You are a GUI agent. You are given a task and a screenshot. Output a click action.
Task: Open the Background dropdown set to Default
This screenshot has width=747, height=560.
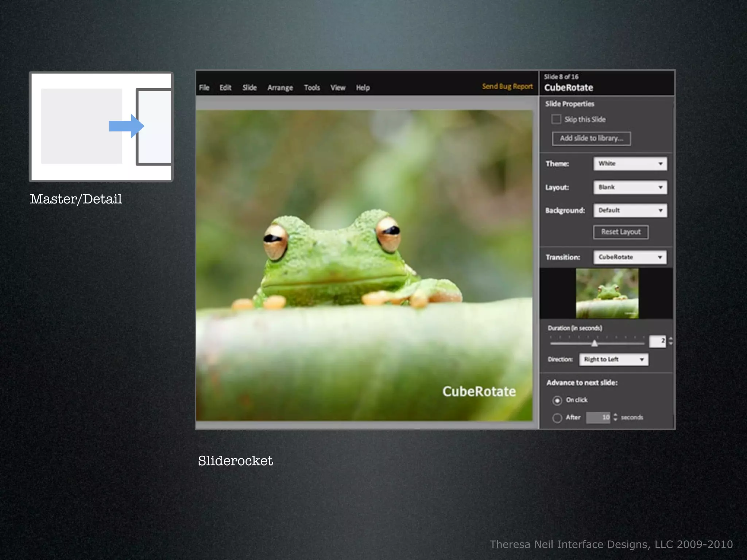coord(630,210)
